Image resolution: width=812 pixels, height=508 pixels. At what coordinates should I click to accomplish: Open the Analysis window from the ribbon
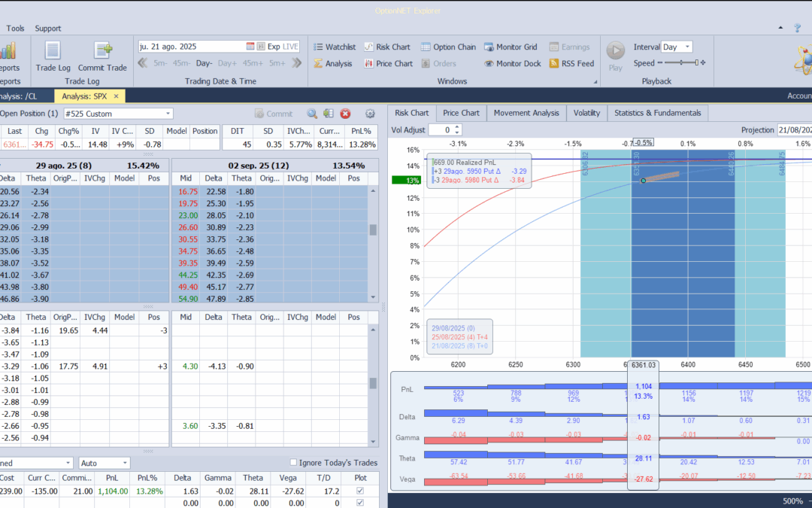(x=332, y=63)
